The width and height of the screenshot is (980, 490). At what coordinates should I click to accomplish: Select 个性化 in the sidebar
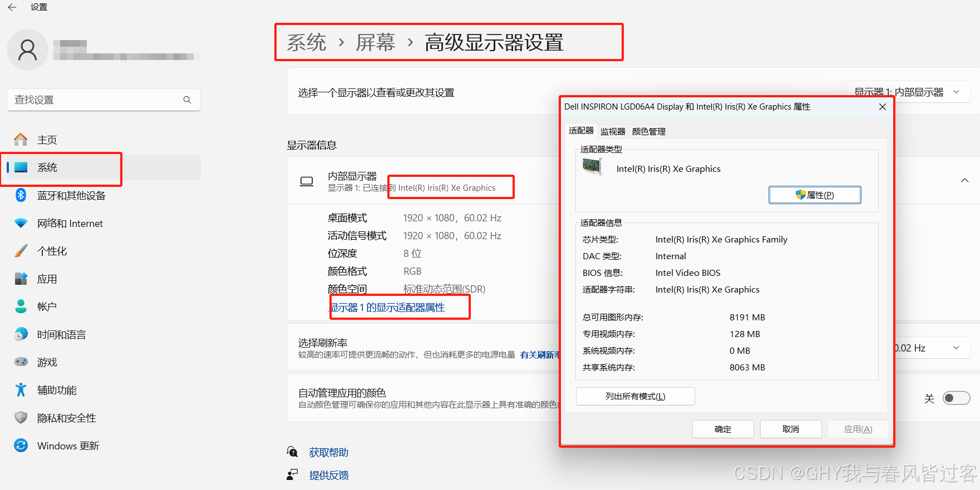point(104,251)
